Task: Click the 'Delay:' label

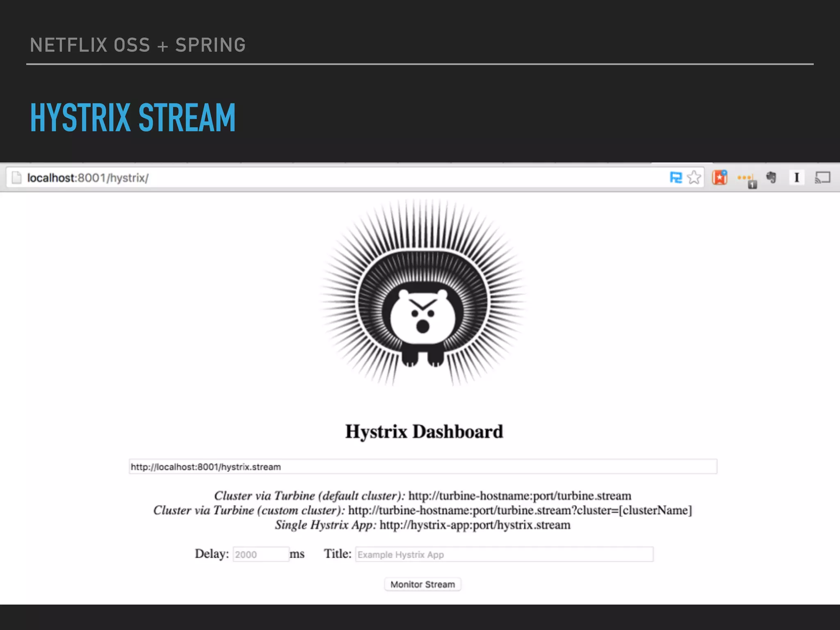Action: coord(212,554)
